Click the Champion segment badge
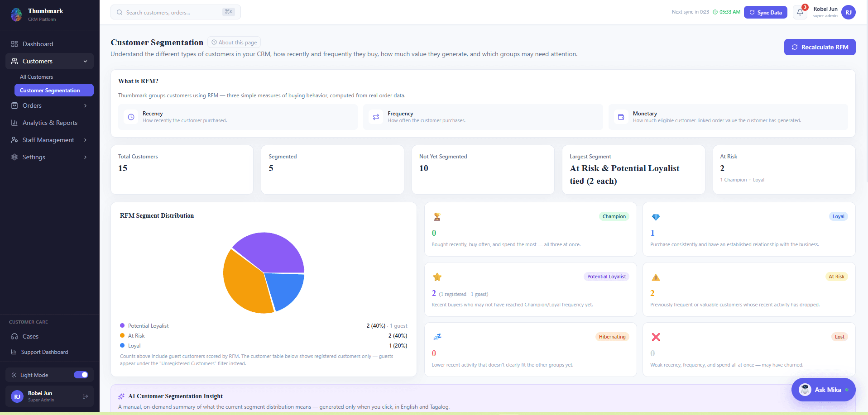The image size is (868, 415). [x=614, y=216]
